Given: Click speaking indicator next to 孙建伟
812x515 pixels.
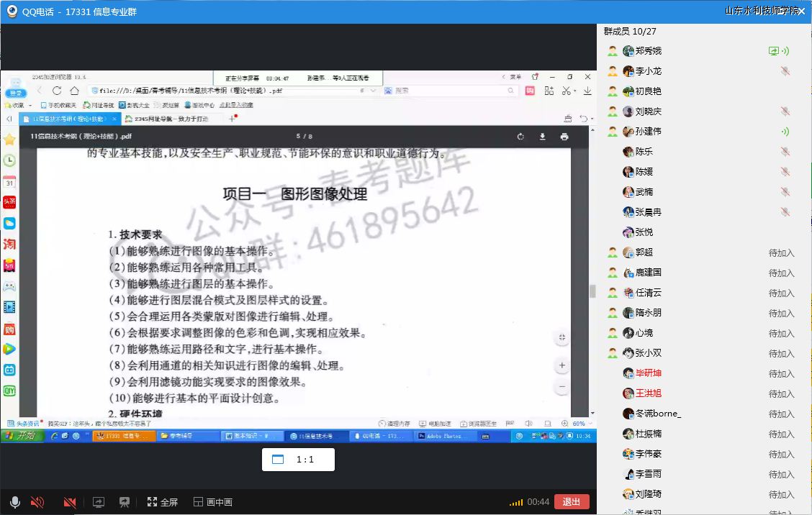Looking at the screenshot, I should (x=785, y=132).
